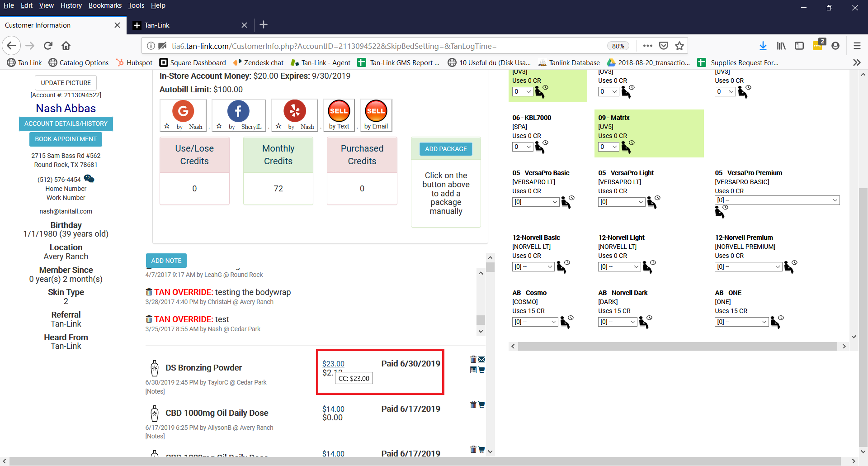Open the Firefox downloads arrow

763,46
